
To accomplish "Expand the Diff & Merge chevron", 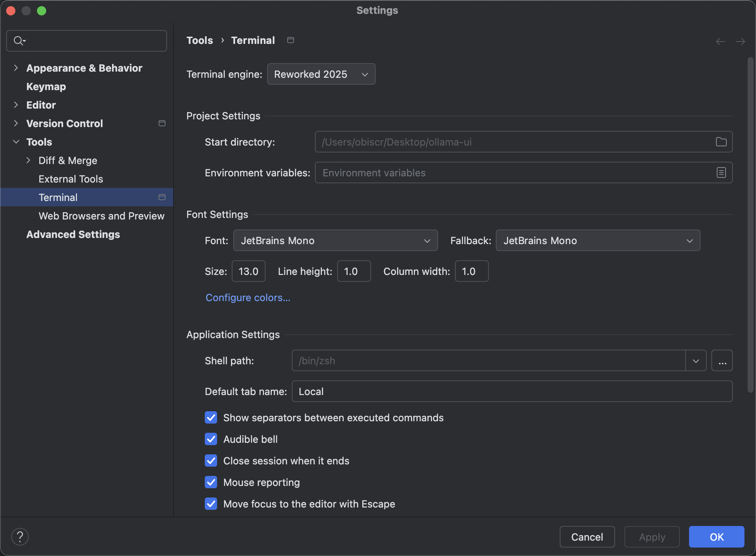I will (x=28, y=160).
